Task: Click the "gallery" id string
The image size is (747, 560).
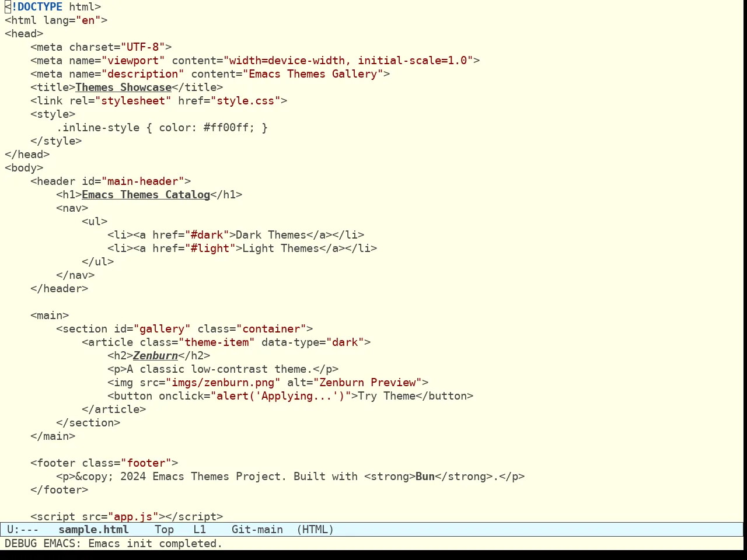Action: click(162, 329)
